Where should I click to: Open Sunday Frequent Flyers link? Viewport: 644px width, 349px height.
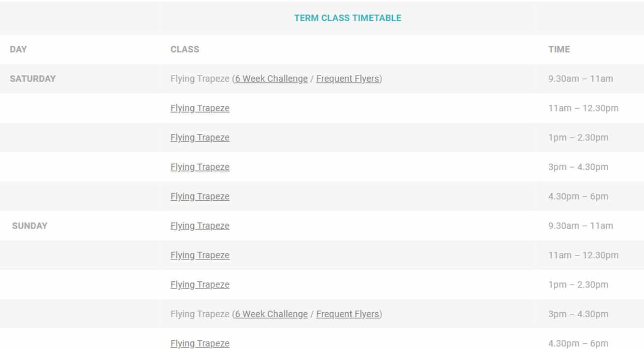pyautogui.click(x=347, y=314)
